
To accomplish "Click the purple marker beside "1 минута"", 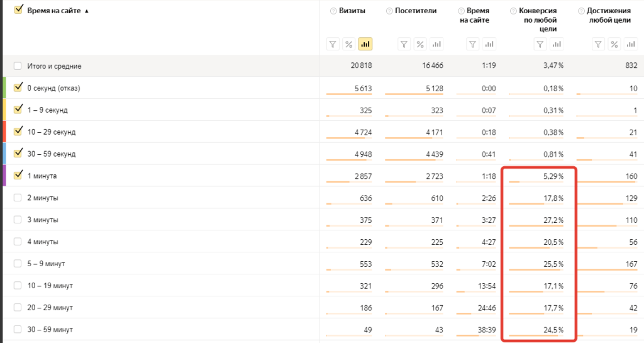I will point(4,176).
